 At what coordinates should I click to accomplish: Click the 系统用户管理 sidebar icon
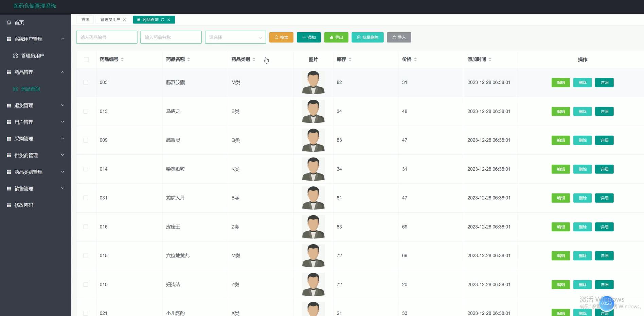coord(8,38)
